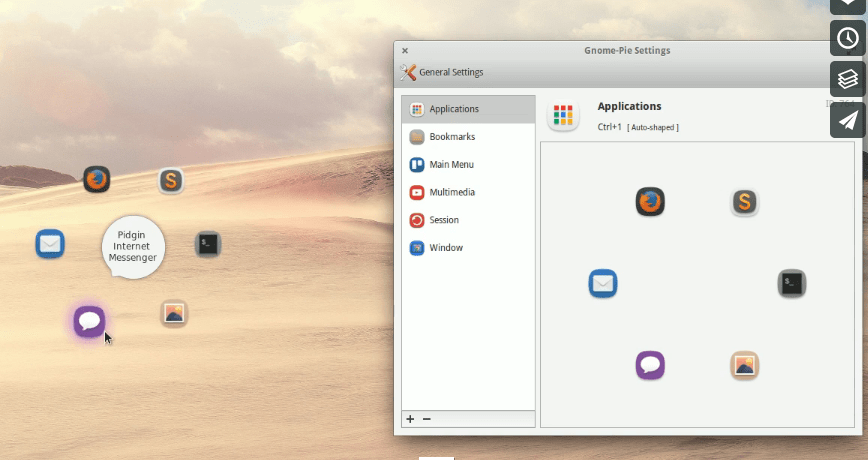Launch Firefox from the desktop pie menu
Image resolution: width=868 pixels, height=460 pixels.
click(96, 179)
